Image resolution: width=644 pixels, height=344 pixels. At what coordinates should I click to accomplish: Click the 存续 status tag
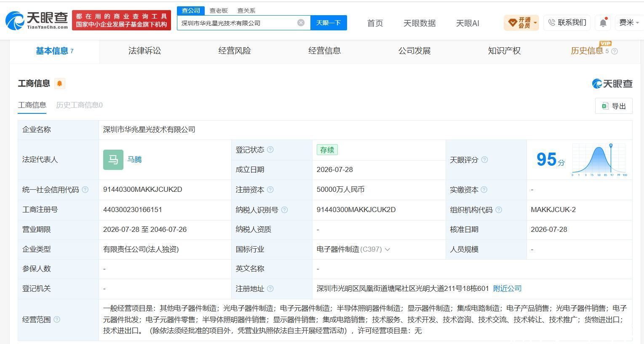327,150
